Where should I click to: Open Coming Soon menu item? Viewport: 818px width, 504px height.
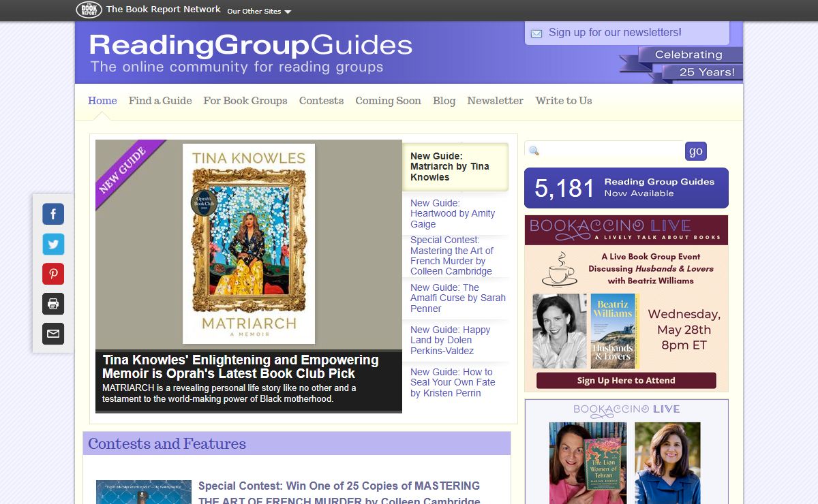tap(388, 101)
